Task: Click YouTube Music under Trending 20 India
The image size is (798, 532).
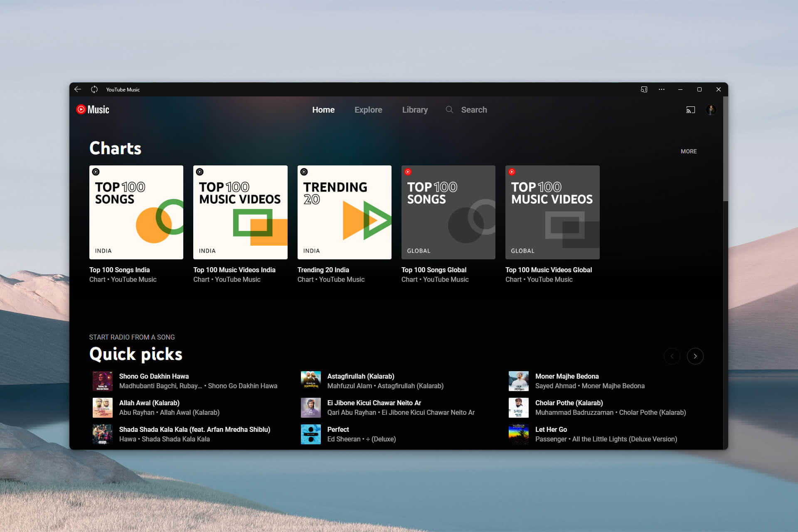Action: 342,280
